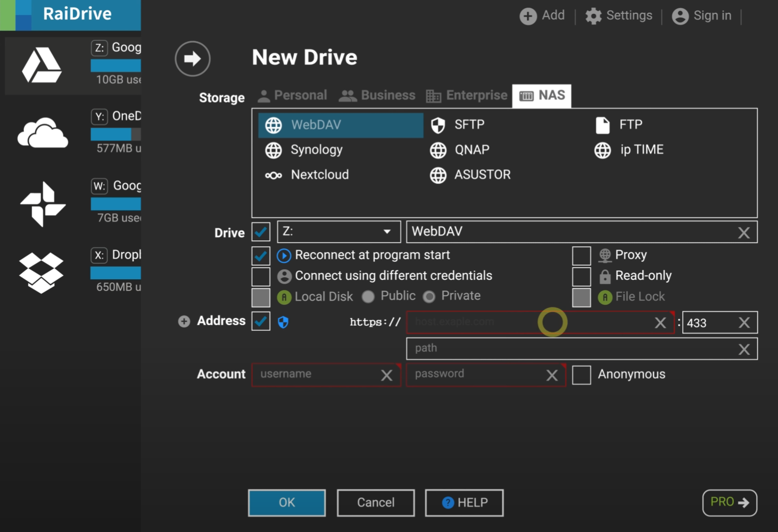The height and width of the screenshot is (532, 778).
Task: Open Settings via the gear icon
Action: (593, 16)
